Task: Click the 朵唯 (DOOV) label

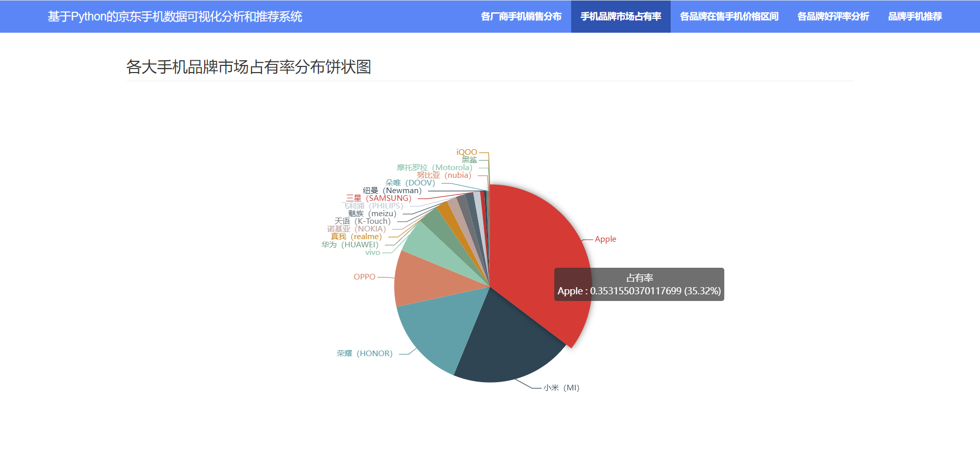Action: click(410, 183)
